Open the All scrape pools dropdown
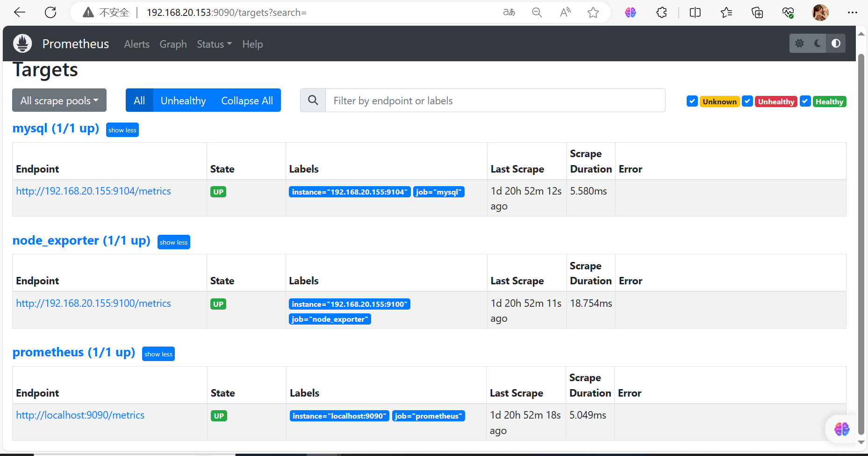The height and width of the screenshot is (456, 868). (x=59, y=101)
